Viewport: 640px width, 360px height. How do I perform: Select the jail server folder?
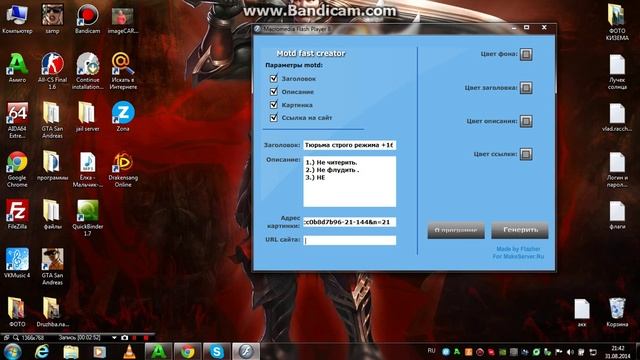(87, 117)
